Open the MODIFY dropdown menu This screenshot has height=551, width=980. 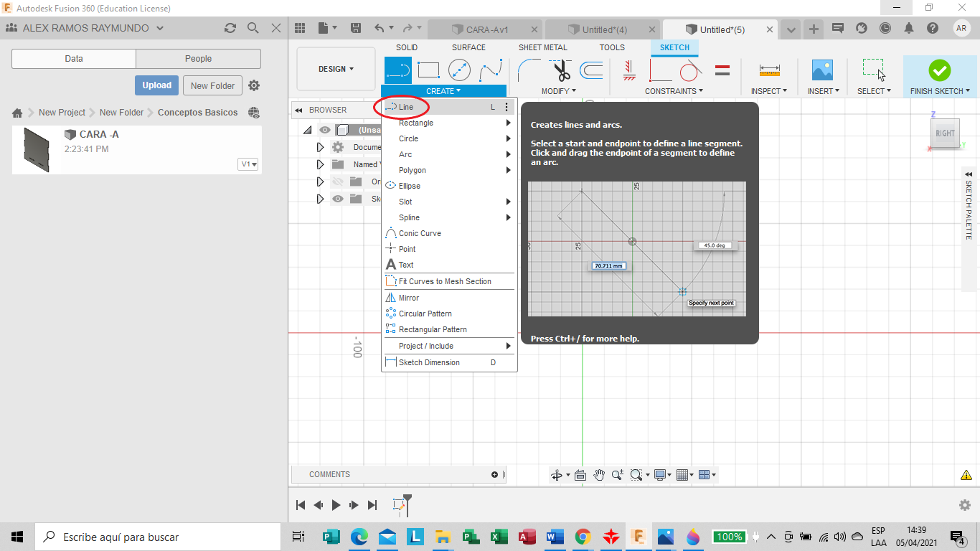(559, 91)
